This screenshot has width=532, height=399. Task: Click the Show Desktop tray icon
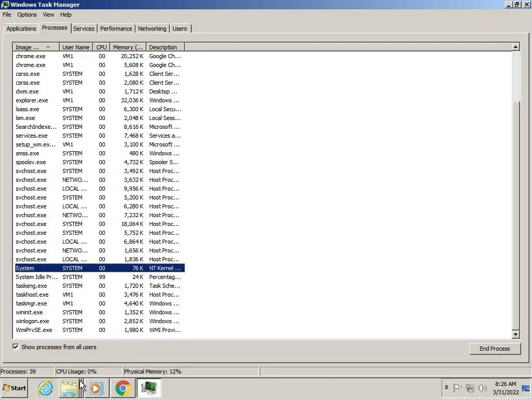point(526,388)
